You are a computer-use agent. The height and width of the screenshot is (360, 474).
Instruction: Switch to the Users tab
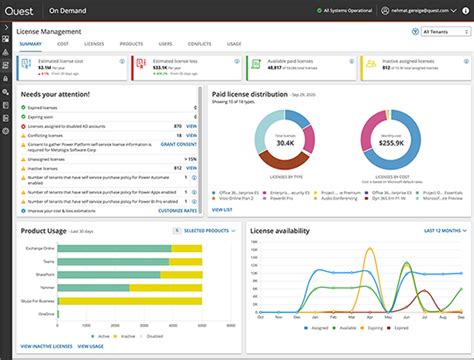pyautogui.click(x=165, y=44)
